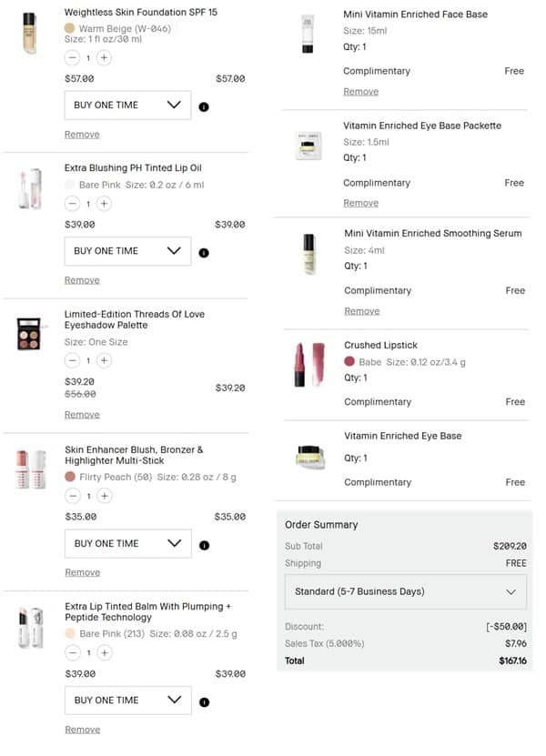Increase quantity of Extra Lip Tinted Balm

point(105,652)
